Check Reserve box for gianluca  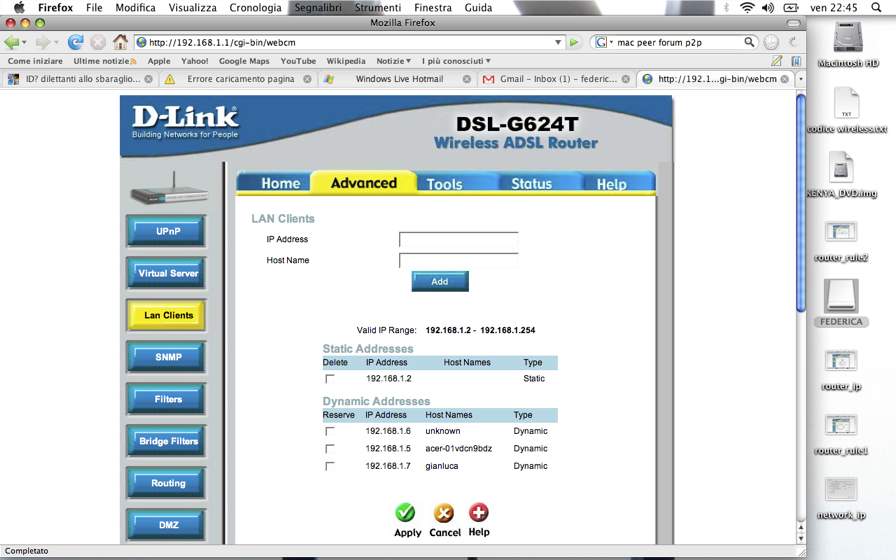tap(330, 466)
